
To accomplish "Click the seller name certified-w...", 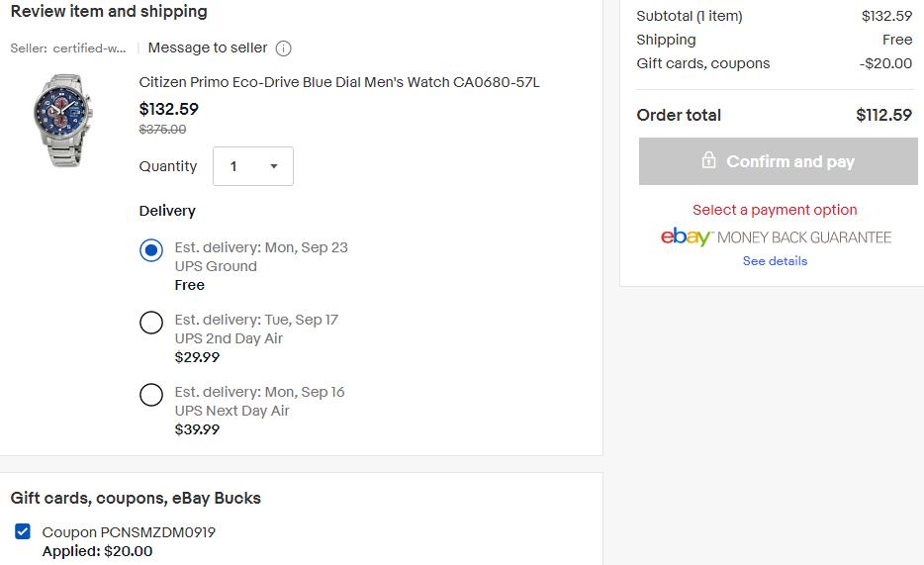I will coord(90,48).
